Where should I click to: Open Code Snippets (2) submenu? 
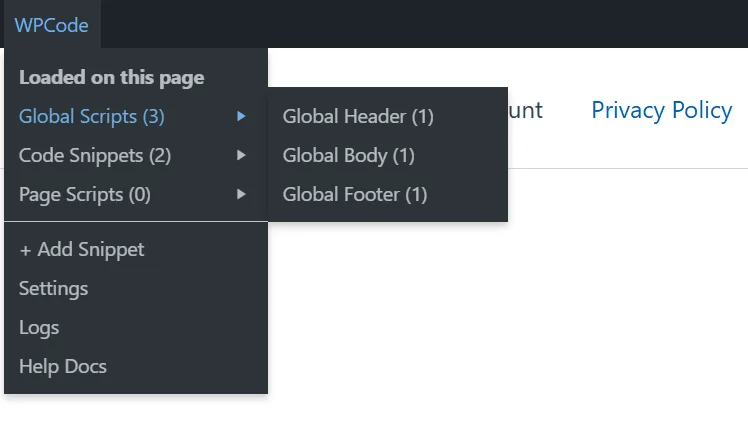[x=136, y=156]
